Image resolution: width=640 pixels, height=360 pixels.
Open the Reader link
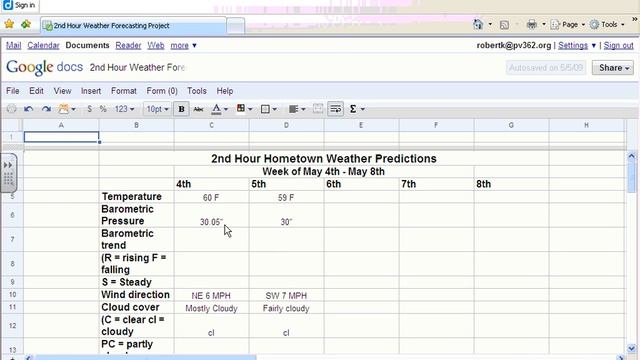point(128,45)
